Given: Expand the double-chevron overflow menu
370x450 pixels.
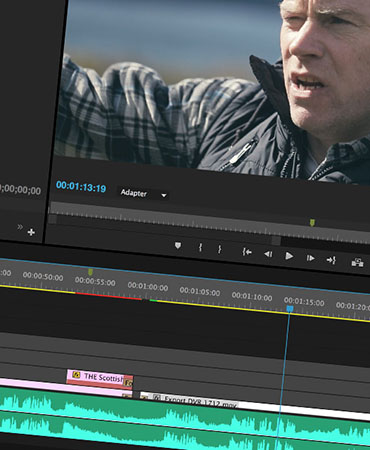Looking at the screenshot, I should pyautogui.click(x=20, y=227).
